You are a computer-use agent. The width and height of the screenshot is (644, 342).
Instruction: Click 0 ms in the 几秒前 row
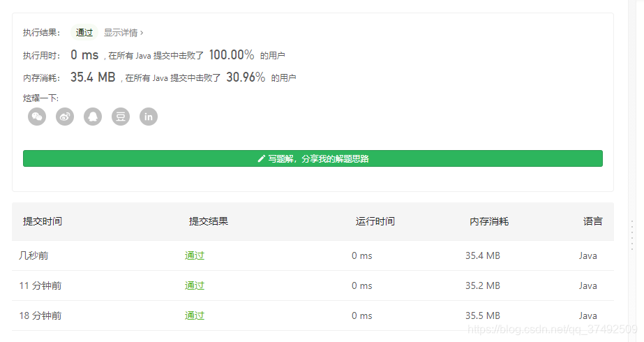click(x=362, y=255)
